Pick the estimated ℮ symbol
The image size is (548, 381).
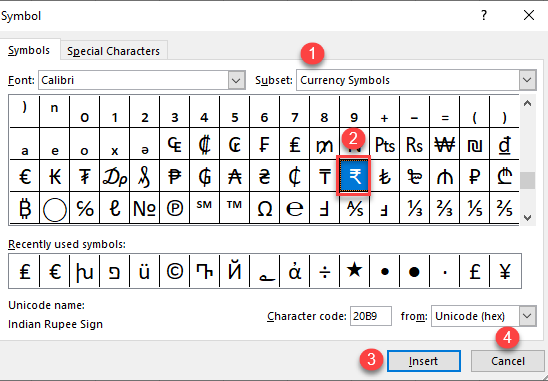pos(294,208)
